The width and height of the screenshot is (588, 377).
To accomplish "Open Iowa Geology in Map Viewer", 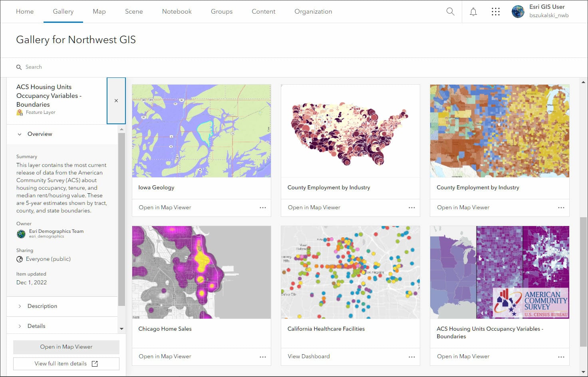I will click(x=165, y=208).
